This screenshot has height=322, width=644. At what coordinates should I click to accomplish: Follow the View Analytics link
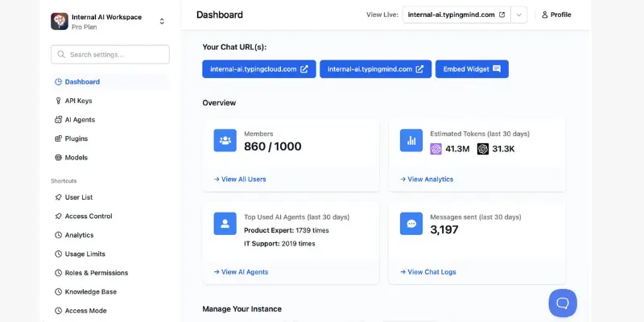coord(427,179)
